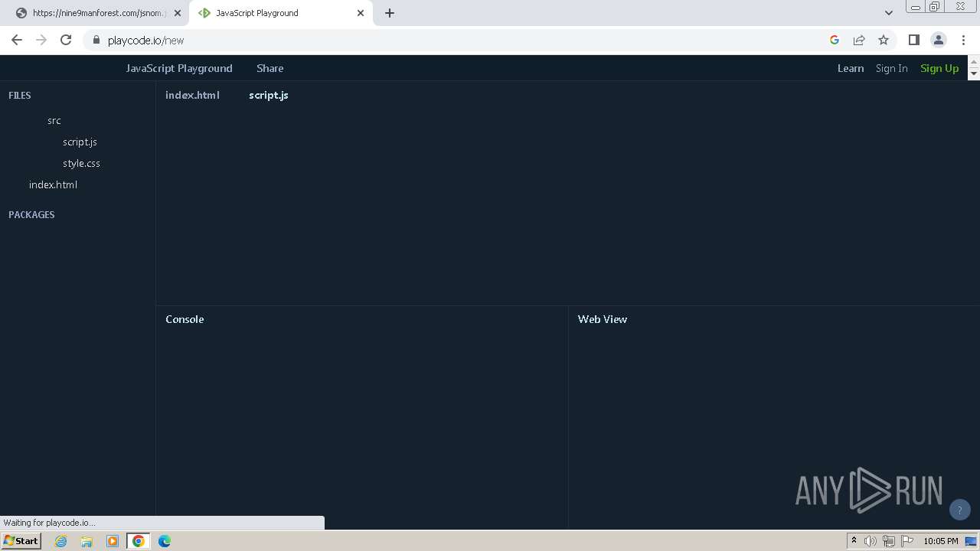
Task: Click Share in the top menu
Action: (270, 68)
